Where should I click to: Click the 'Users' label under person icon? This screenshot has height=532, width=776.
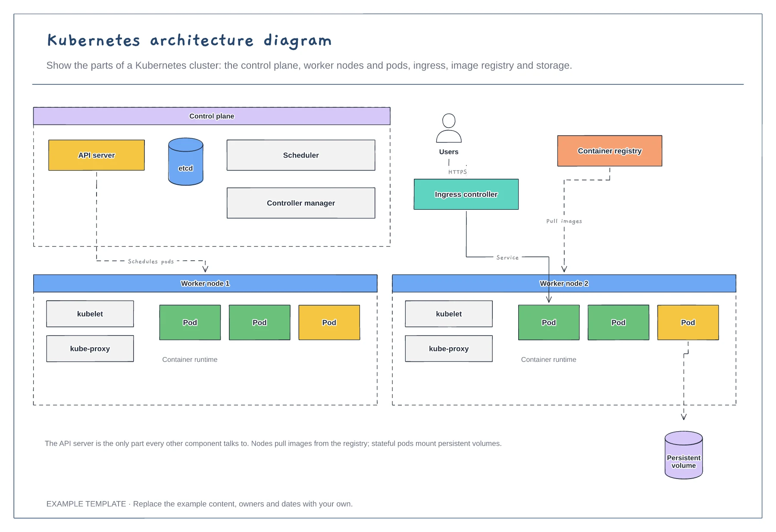click(449, 152)
